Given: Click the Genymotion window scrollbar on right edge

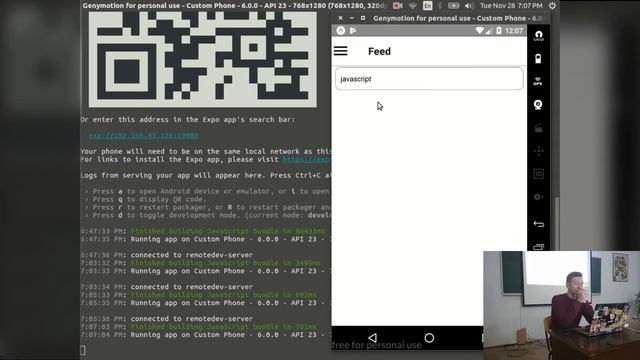Looking at the screenshot, I should click(556, 224).
